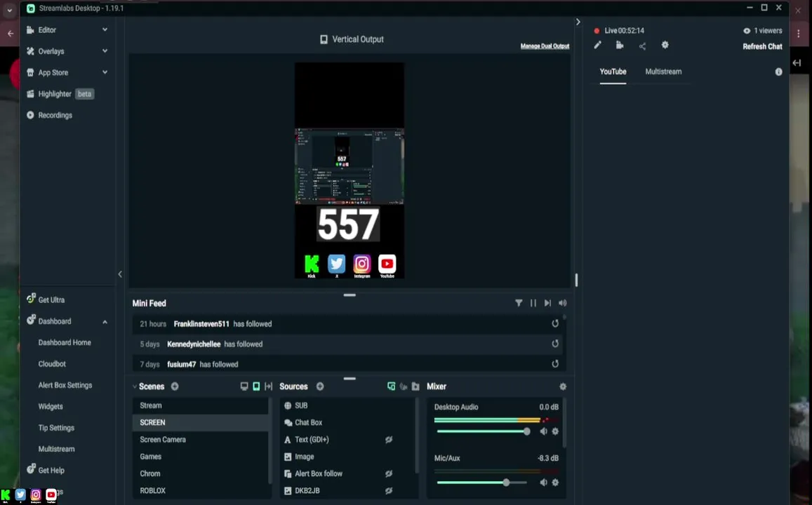The height and width of the screenshot is (505, 812).
Task: Toggle visibility of Text (GDI+) source
Action: click(x=389, y=440)
